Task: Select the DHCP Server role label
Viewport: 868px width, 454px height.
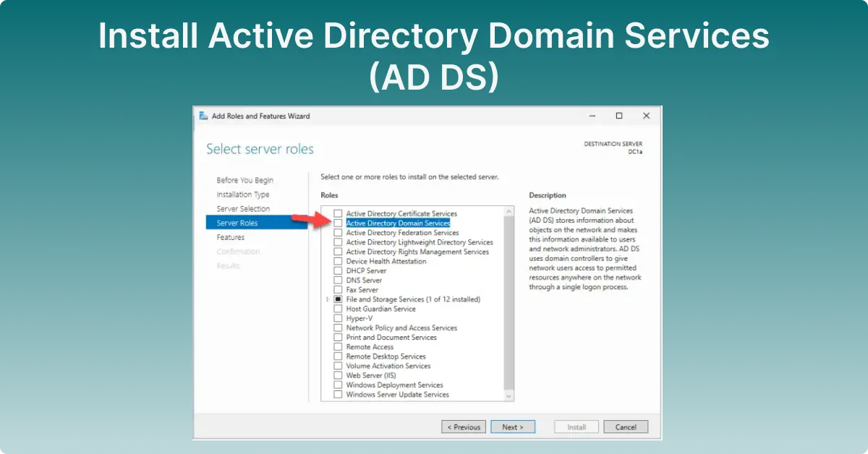Action: (x=366, y=270)
